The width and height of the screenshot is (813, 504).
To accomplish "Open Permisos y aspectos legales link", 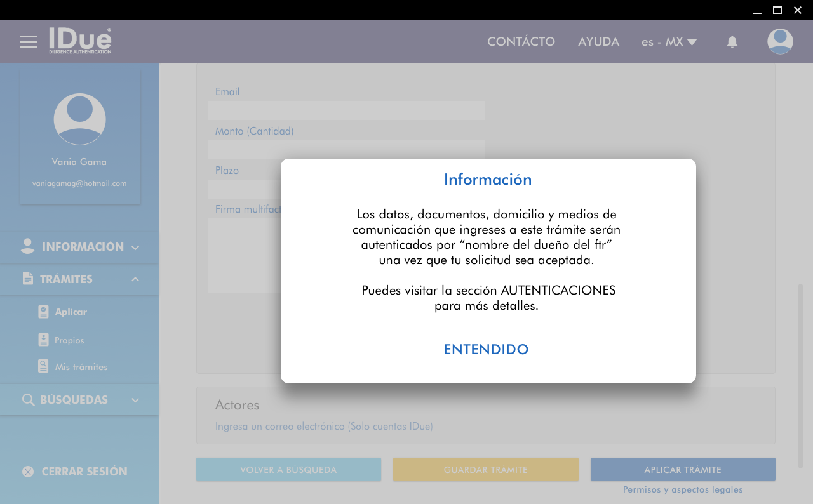I will coord(683,490).
